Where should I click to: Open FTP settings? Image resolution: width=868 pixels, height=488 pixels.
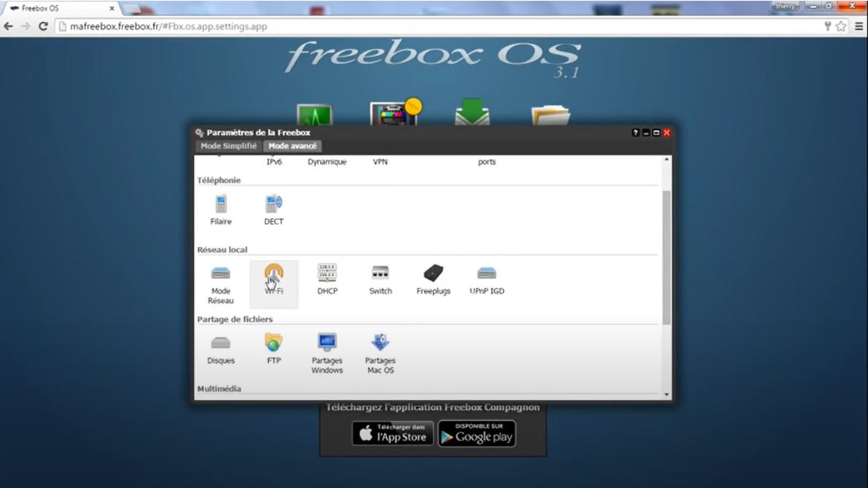point(273,349)
